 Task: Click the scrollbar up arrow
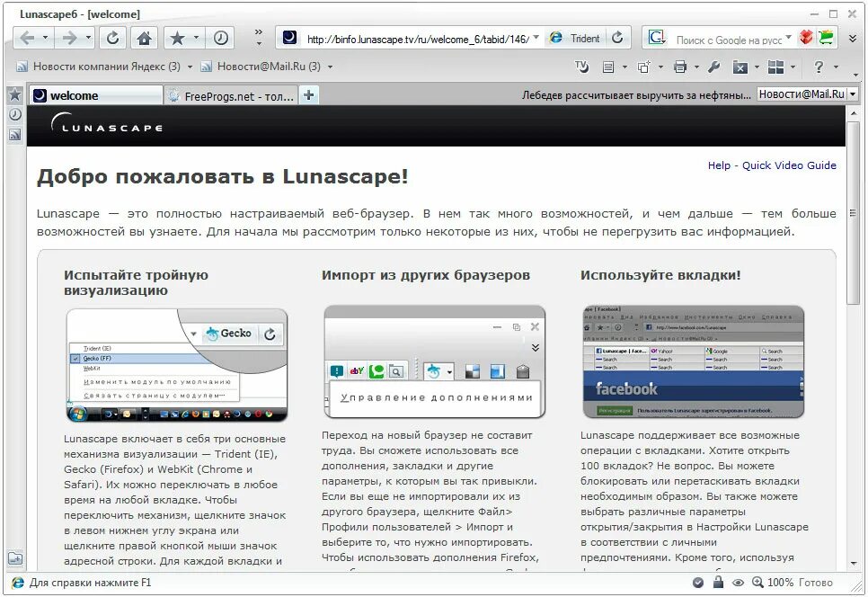point(853,113)
